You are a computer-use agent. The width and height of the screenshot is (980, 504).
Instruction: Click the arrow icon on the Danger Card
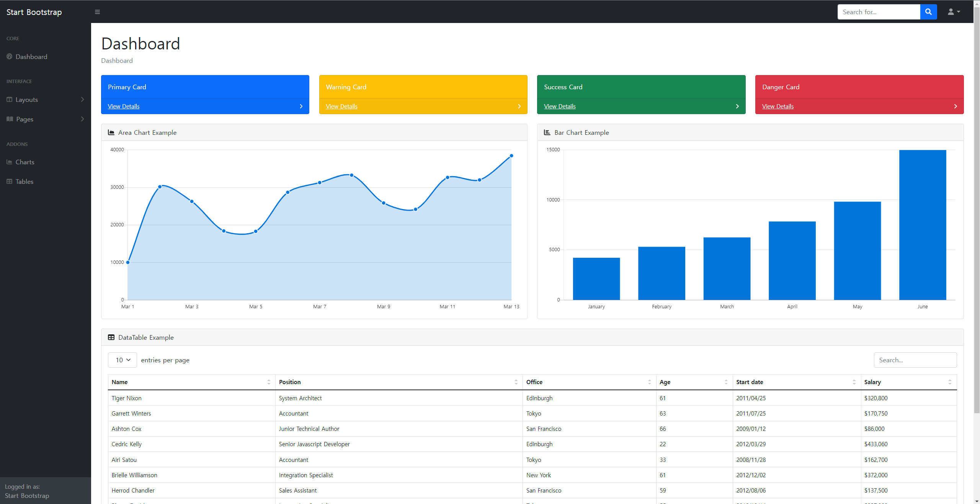955,106
